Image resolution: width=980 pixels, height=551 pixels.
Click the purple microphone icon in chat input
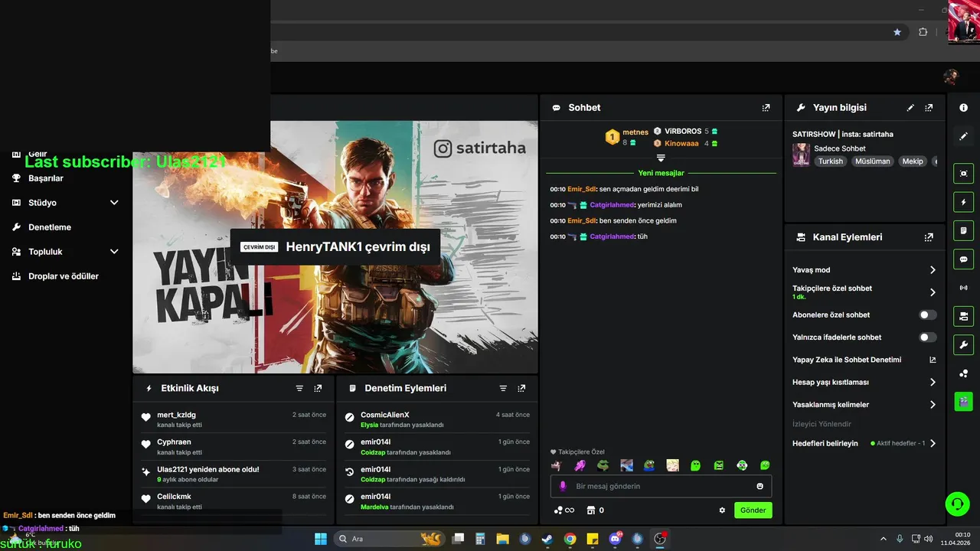point(563,486)
